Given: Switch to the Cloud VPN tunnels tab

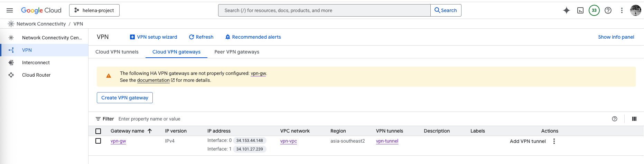Looking at the screenshot, I should tap(117, 52).
